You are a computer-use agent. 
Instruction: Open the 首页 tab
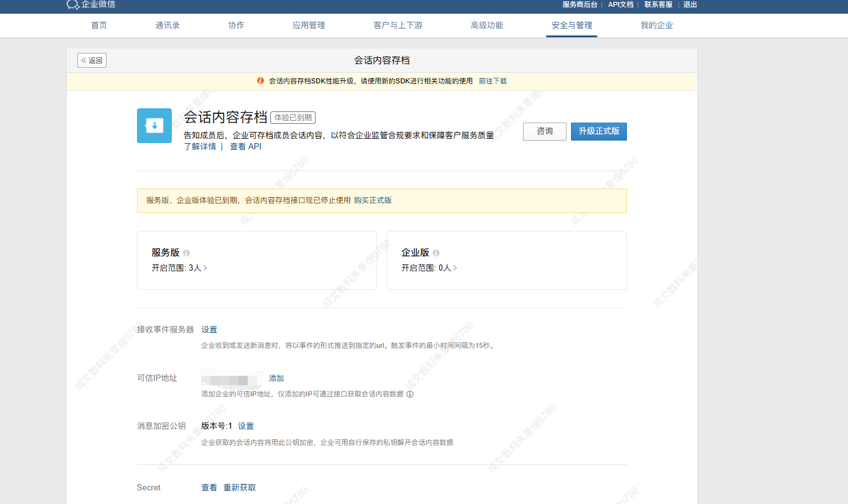pyautogui.click(x=99, y=26)
